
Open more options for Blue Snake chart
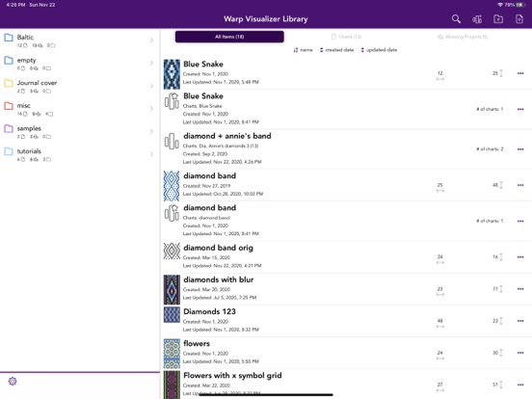pos(520,73)
